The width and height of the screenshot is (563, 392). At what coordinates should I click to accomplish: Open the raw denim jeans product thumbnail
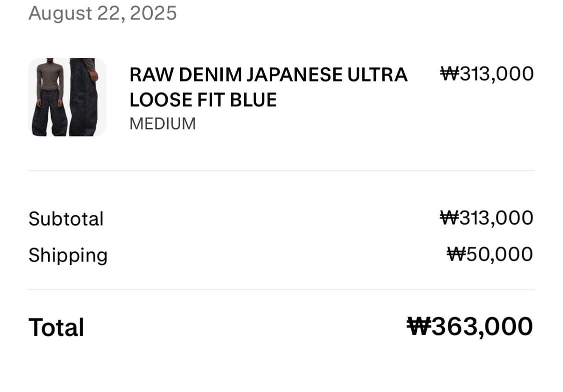tap(67, 97)
